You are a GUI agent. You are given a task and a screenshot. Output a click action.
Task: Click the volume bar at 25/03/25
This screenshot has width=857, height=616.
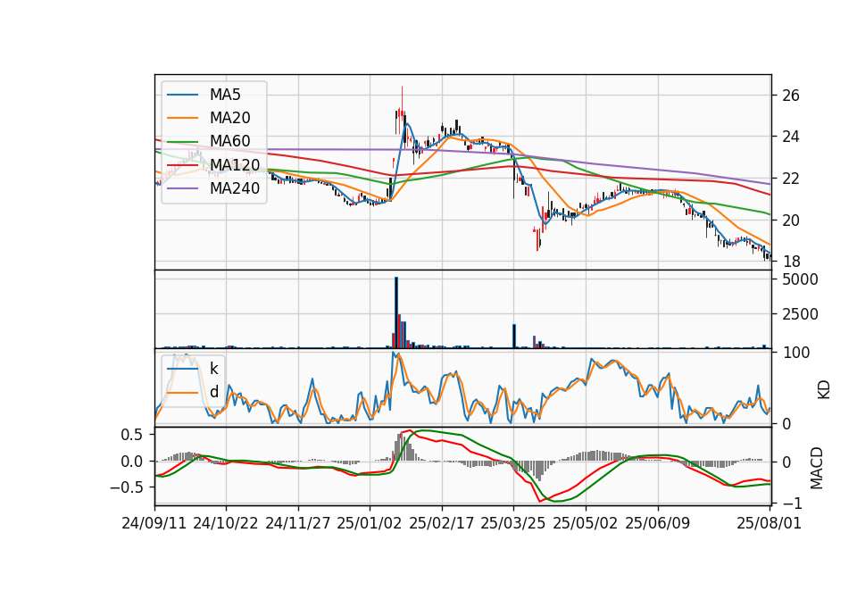(x=514, y=337)
